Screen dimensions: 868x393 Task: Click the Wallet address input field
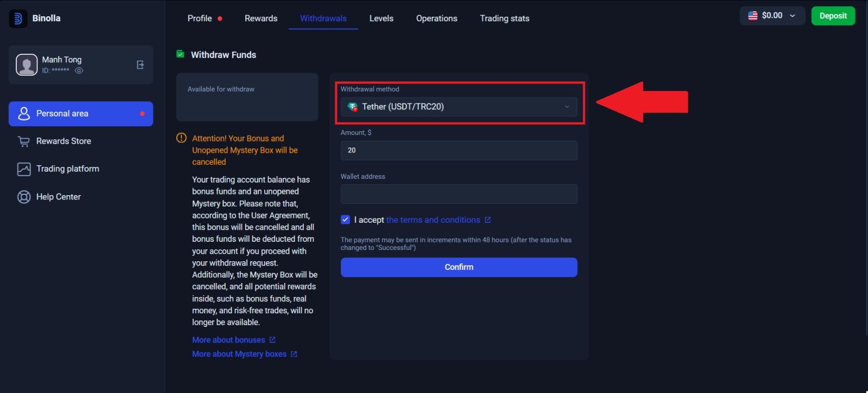458,194
